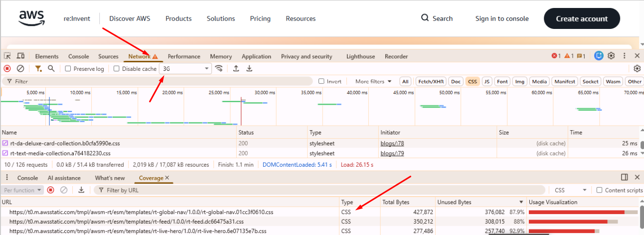Open initiator link blogs/:79

pos(391,153)
